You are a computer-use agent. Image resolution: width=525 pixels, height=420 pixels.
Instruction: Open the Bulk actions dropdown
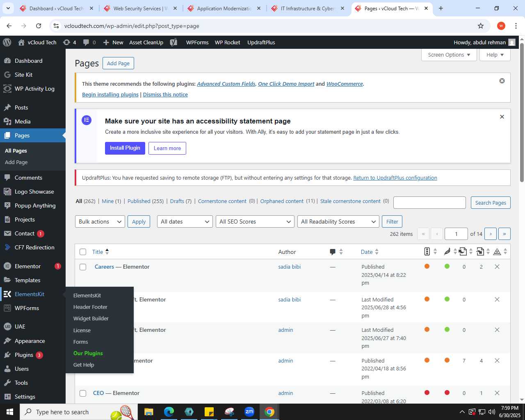(100, 221)
